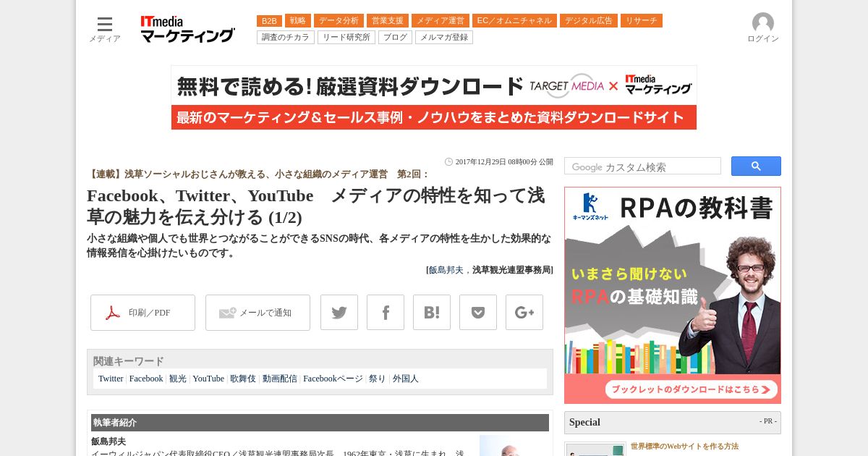The height and width of the screenshot is (456, 868).
Task: Open the データ分析 category tab
Action: click(x=339, y=21)
